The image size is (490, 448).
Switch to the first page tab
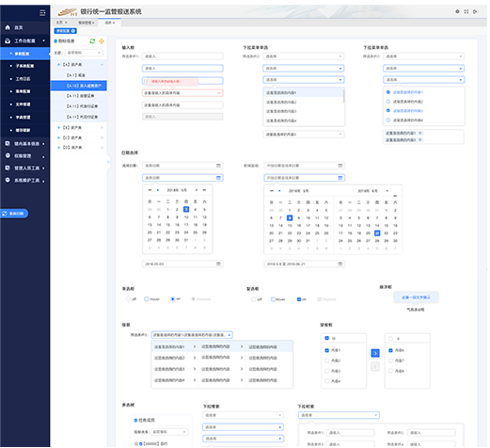[59, 23]
